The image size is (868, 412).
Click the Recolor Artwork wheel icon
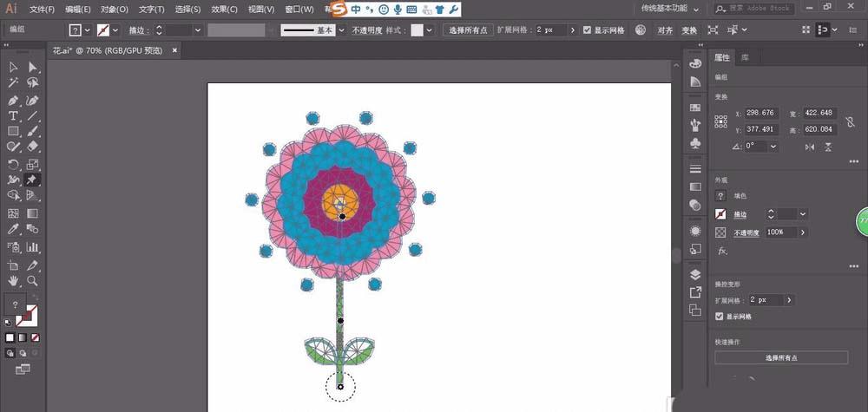pyautogui.click(x=641, y=29)
